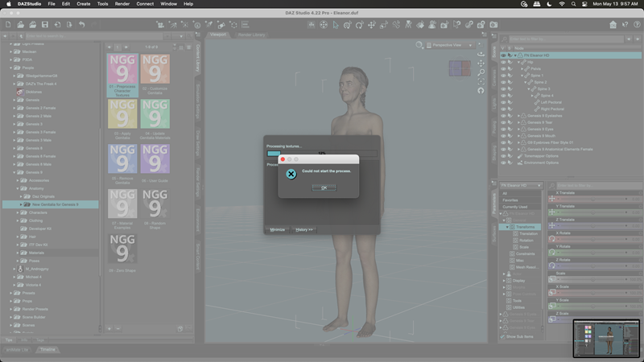Create a new point light icon
644x362 pixels.
[x=185, y=25]
